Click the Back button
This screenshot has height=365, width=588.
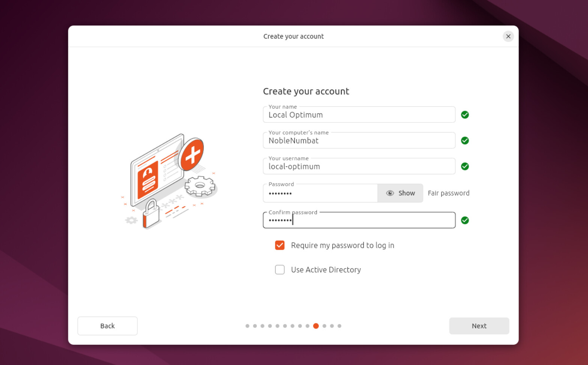point(107,326)
